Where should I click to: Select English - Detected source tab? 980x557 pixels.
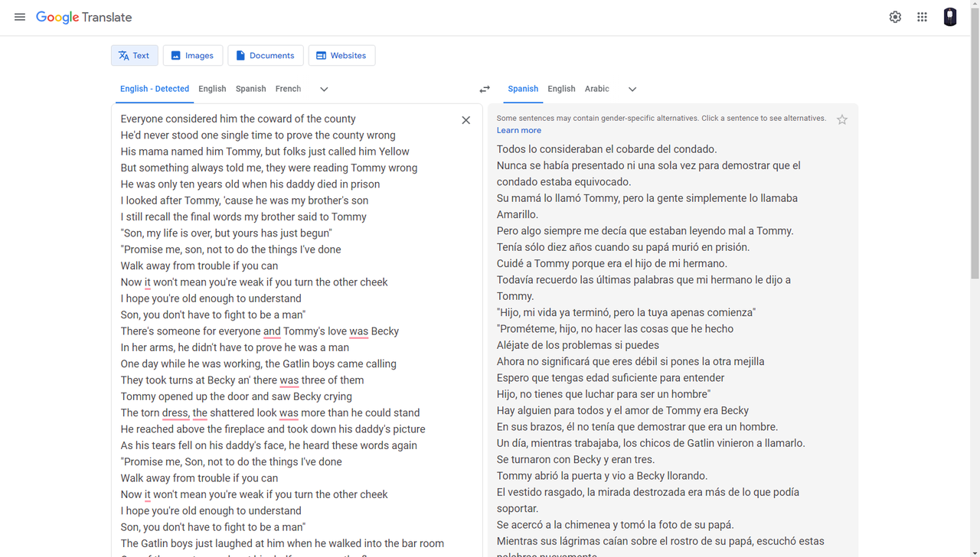click(x=154, y=89)
